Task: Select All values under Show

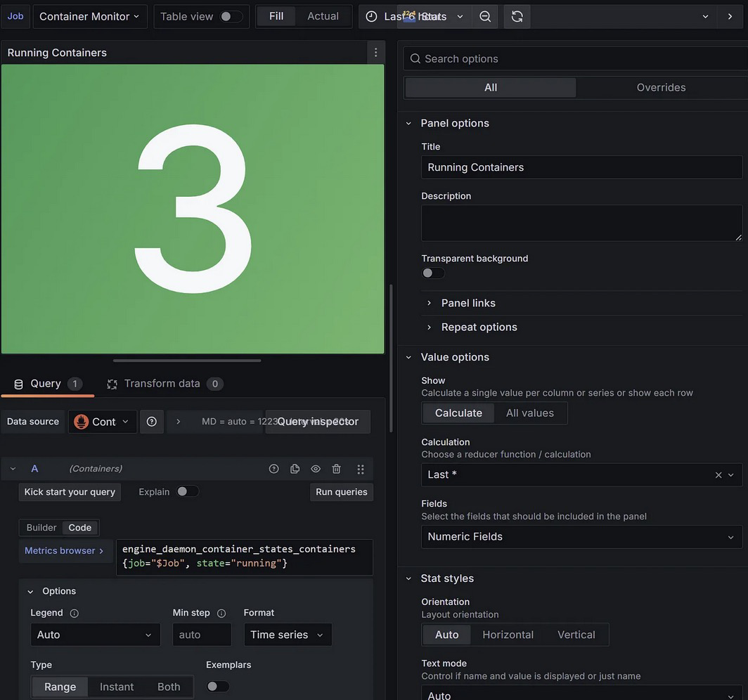Action: [530, 413]
